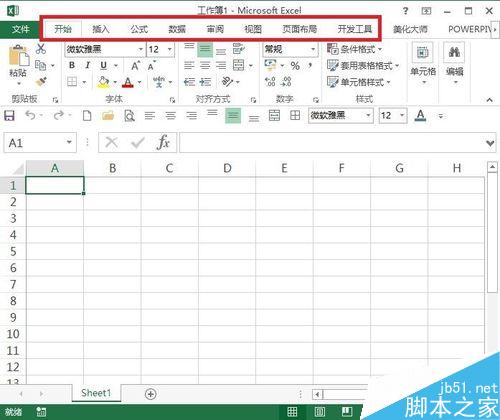
Task: Open the customize quick access toolbar arrow
Action: [x=441, y=116]
